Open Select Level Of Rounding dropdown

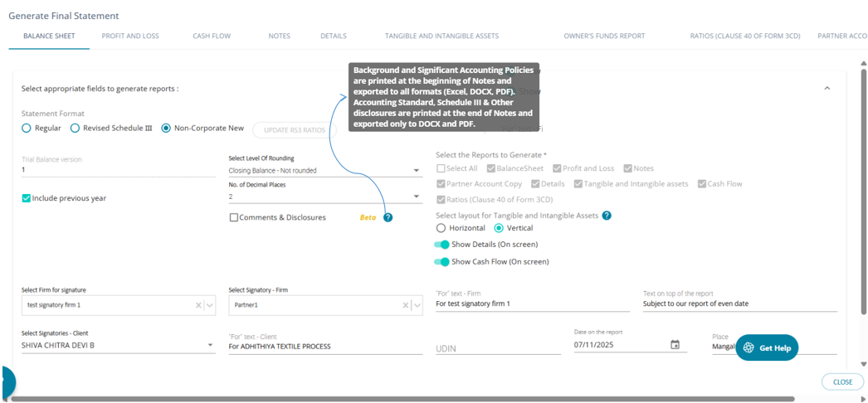pyautogui.click(x=325, y=171)
